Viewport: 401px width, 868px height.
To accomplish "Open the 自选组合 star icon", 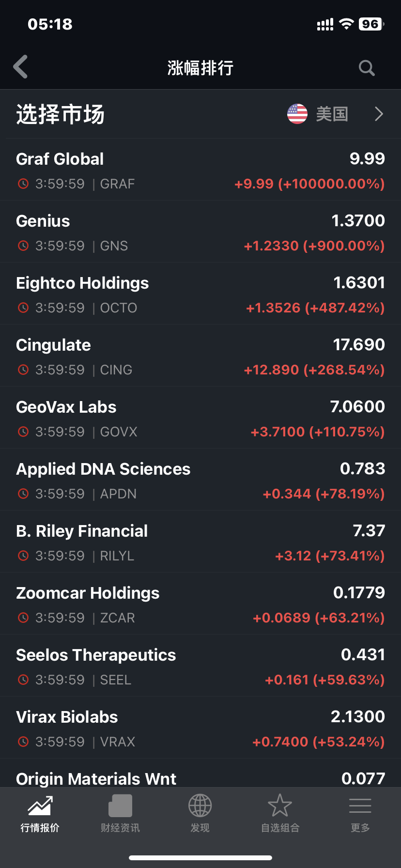I will (280, 806).
